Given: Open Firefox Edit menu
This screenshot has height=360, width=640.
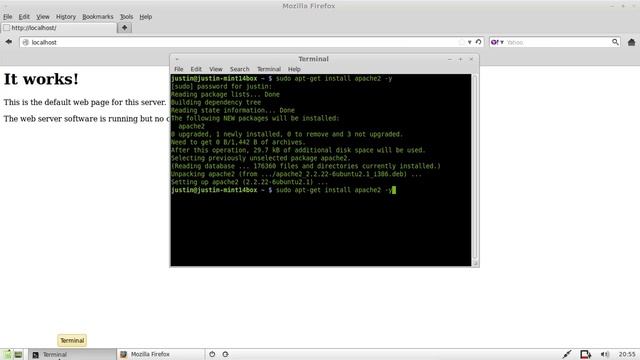Looking at the screenshot, I should pos(24,17).
